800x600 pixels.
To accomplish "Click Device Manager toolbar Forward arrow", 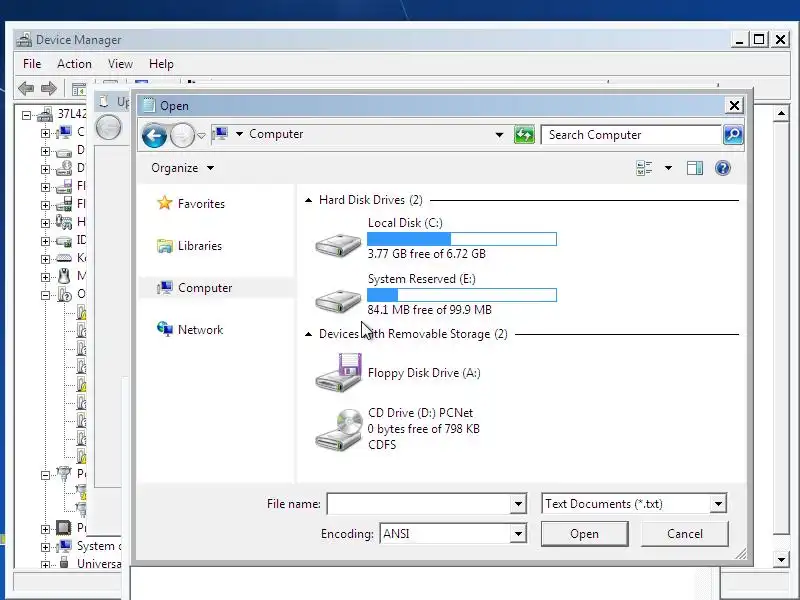I will 49,89.
